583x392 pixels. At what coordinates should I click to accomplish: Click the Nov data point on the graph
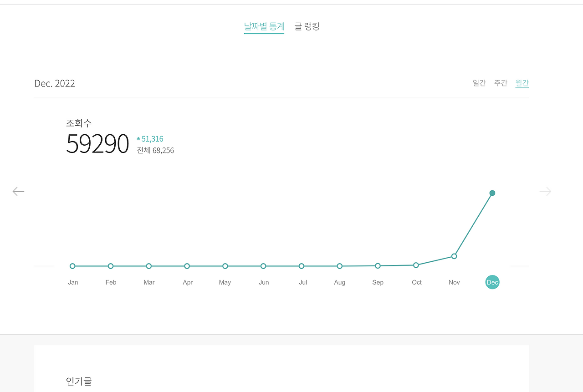pyautogui.click(x=454, y=256)
